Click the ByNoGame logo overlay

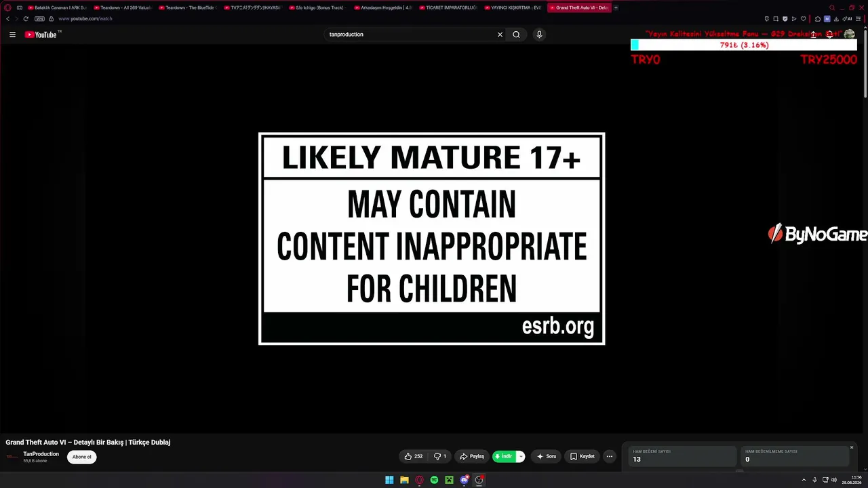coord(818,235)
